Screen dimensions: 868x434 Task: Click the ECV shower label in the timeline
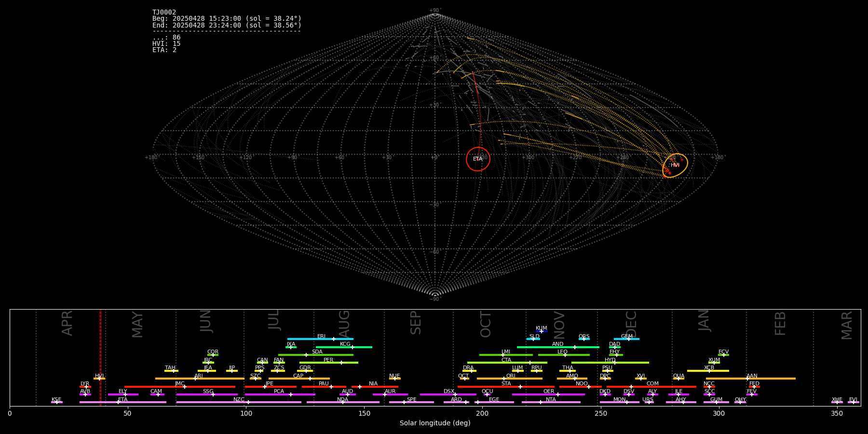click(723, 352)
